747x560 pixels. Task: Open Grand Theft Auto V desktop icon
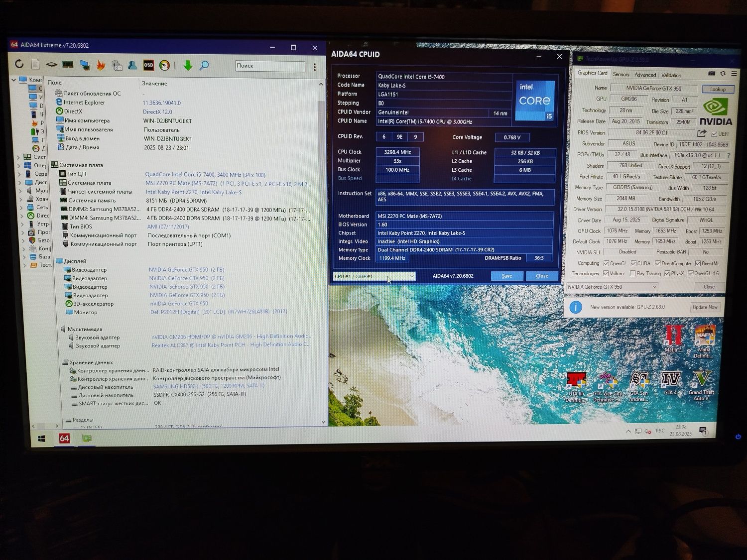coord(702,385)
